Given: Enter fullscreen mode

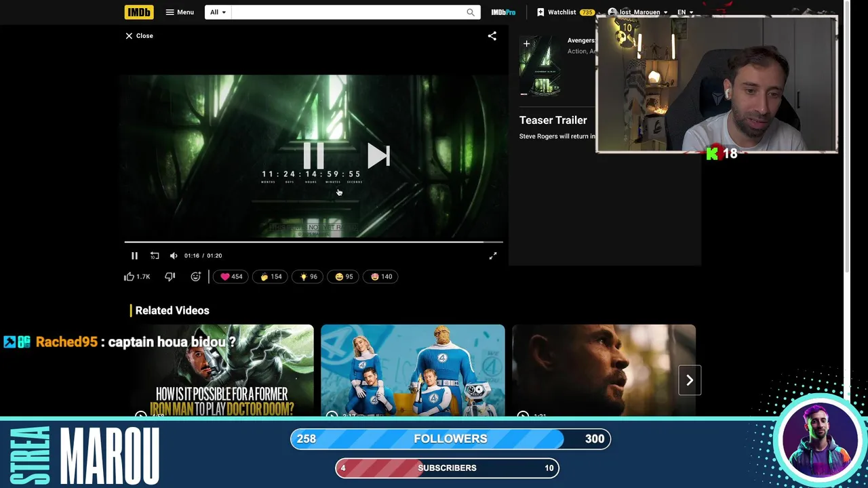Looking at the screenshot, I should (493, 256).
